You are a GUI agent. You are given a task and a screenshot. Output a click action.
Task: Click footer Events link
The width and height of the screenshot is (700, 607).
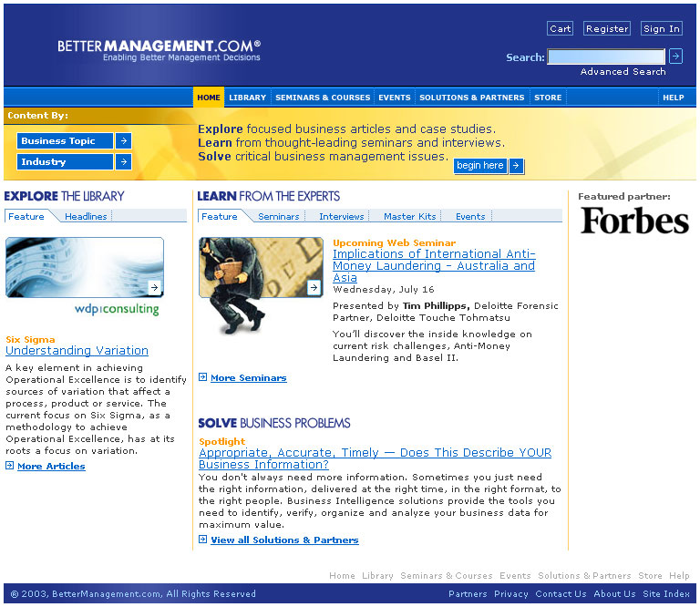pos(515,575)
